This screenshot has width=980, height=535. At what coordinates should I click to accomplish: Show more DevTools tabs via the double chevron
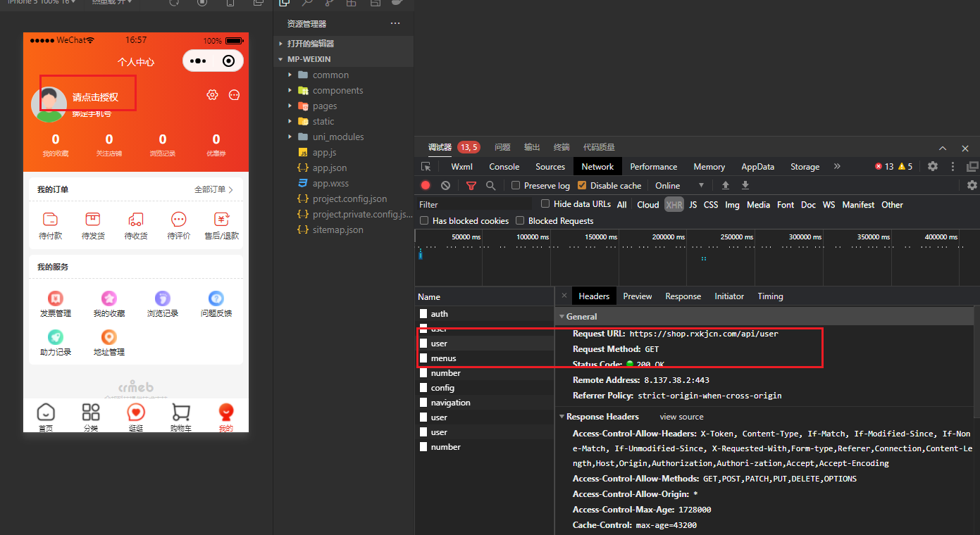pos(837,166)
